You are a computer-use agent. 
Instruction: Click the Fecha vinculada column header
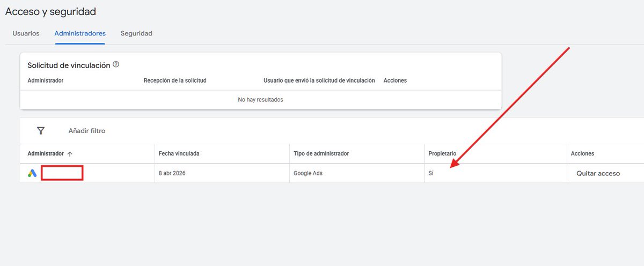pyautogui.click(x=179, y=153)
